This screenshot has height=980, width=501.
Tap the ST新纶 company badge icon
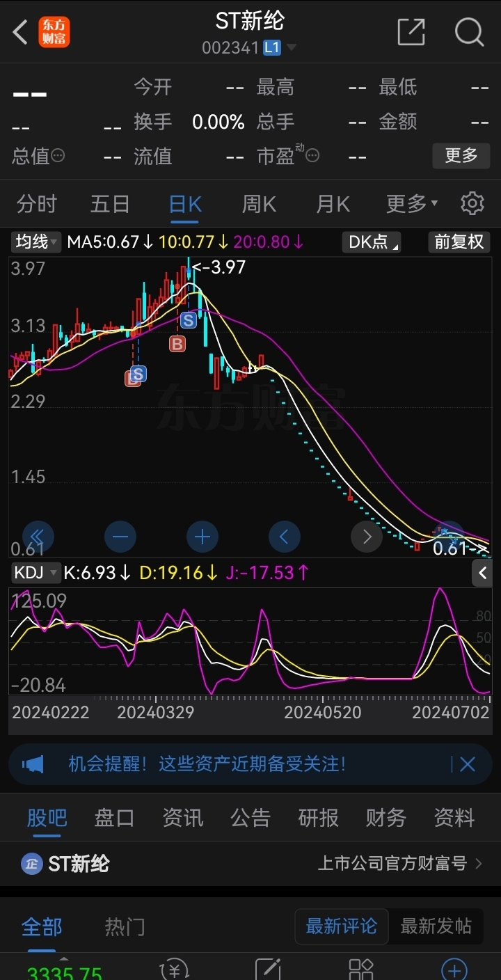point(31,864)
